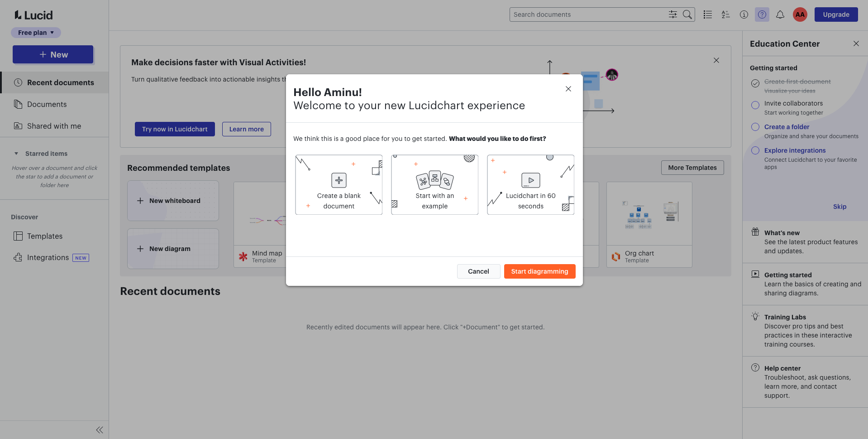Tick the Explore integrations circle
This screenshot has width=868, height=439.
pos(755,150)
